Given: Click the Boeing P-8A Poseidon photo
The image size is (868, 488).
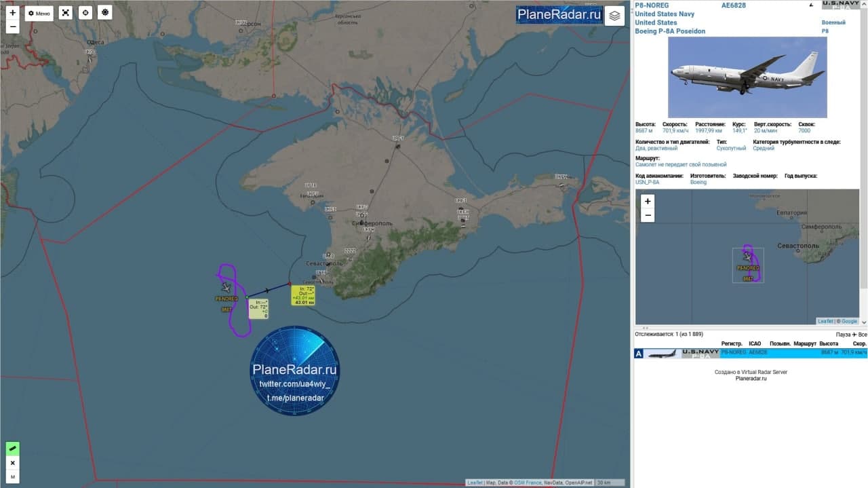Looking at the screenshot, I should coord(747,77).
